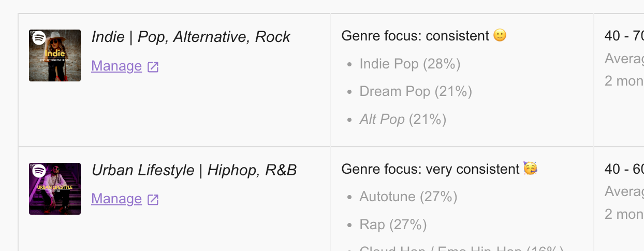The height and width of the screenshot is (251, 644).
Task: Click the party emoji after 'very consistent'
Action: click(530, 169)
